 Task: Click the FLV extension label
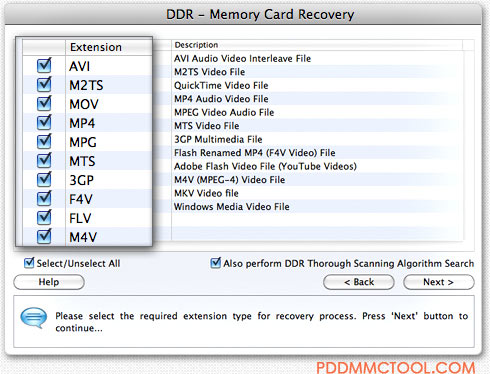point(80,218)
